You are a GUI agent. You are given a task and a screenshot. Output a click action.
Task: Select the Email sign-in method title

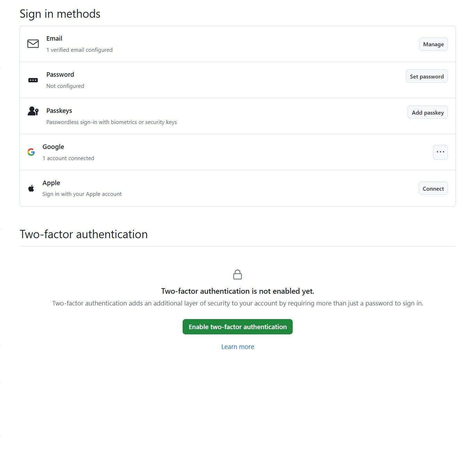pyautogui.click(x=54, y=39)
